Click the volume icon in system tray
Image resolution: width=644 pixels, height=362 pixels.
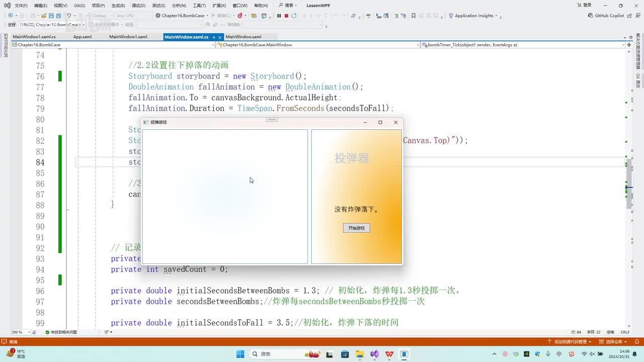point(592,354)
